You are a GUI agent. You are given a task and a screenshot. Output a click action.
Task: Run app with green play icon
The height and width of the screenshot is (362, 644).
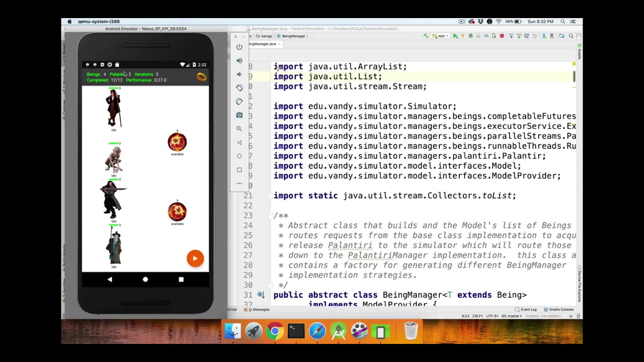click(x=455, y=36)
